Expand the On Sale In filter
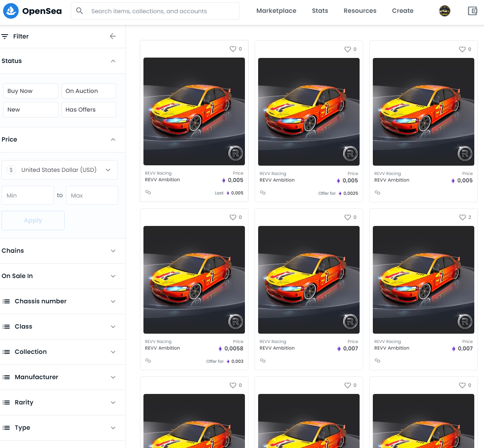 point(63,276)
